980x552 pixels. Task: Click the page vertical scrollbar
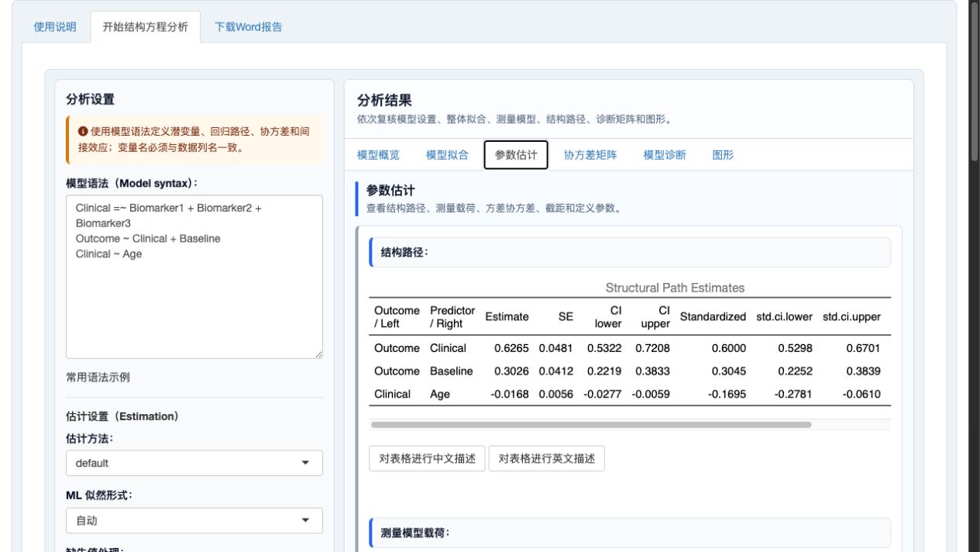(x=975, y=81)
